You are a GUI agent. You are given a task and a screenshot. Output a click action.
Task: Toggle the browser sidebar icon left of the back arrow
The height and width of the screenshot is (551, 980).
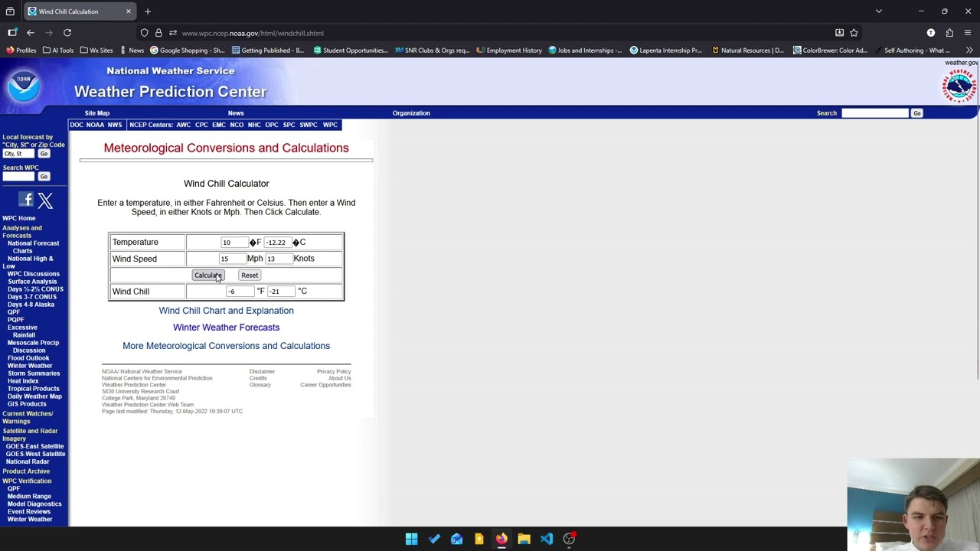[12, 33]
